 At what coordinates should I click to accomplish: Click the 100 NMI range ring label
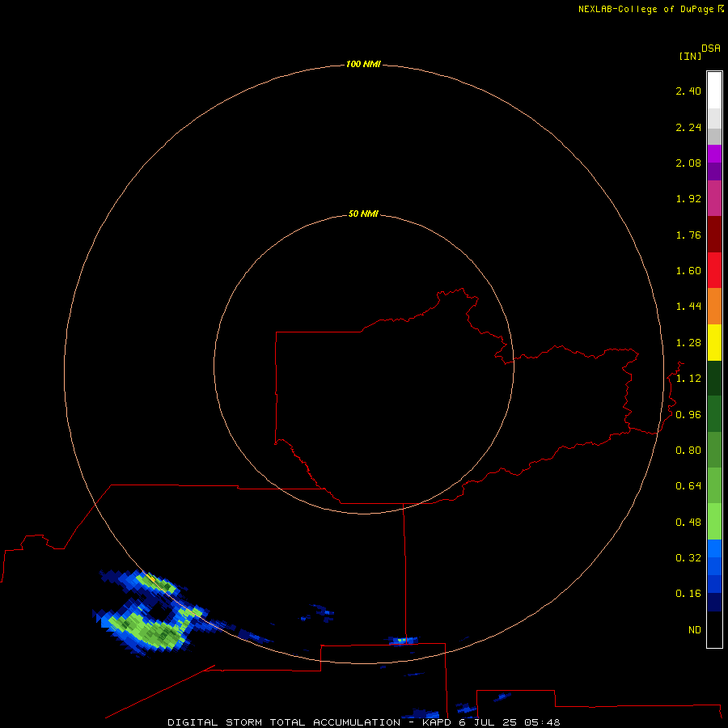[x=363, y=64]
